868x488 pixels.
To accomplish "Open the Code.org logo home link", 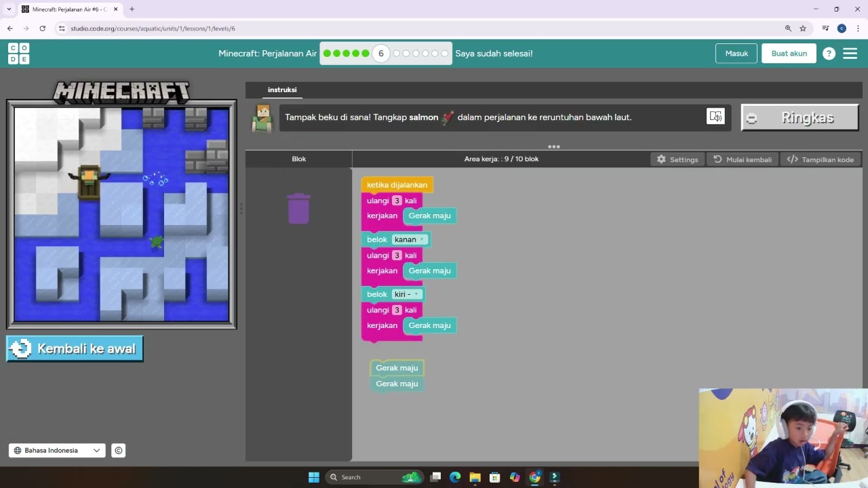I will [x=19, y=54].
